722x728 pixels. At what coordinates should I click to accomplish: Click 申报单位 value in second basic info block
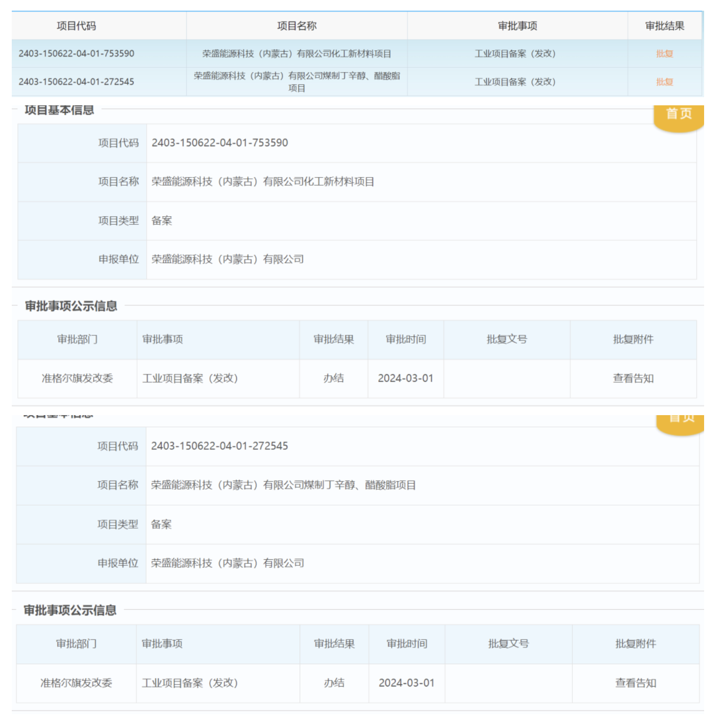click(x=228, y=563)
